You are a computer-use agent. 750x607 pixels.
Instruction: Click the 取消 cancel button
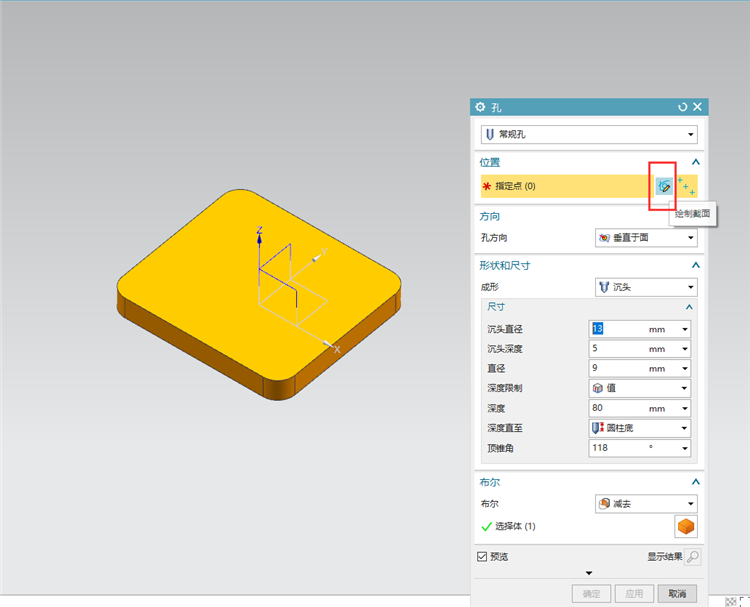(x=677, y=594)
